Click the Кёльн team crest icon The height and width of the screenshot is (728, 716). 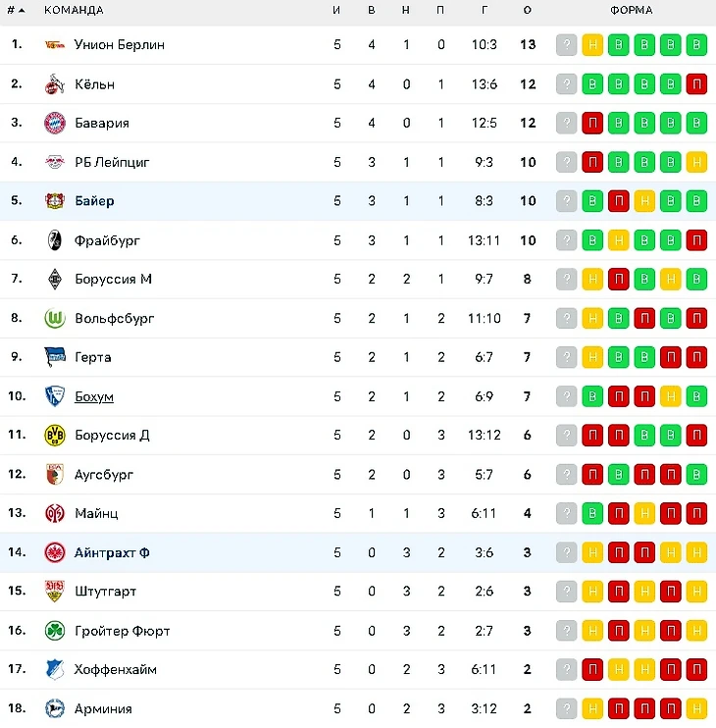[x=54, y=84]
